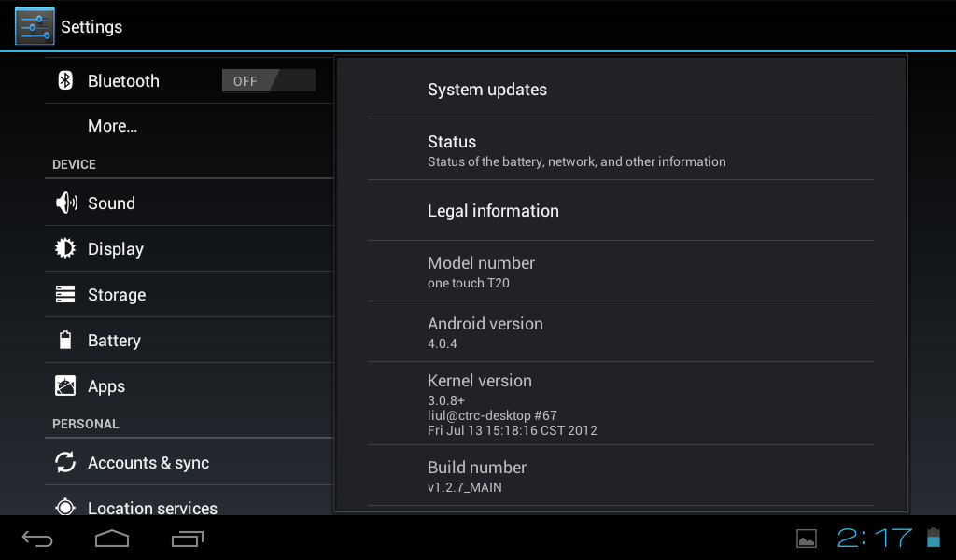Image resolution: width=956 pixels, height=560 pixels.
Task: Open System updates
Action: click(620, 90)
